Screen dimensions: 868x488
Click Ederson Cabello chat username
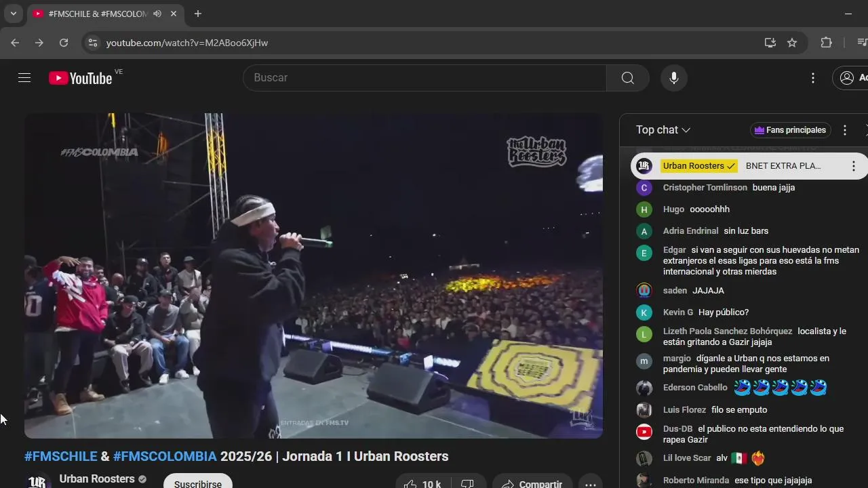(x=695, y=388)
